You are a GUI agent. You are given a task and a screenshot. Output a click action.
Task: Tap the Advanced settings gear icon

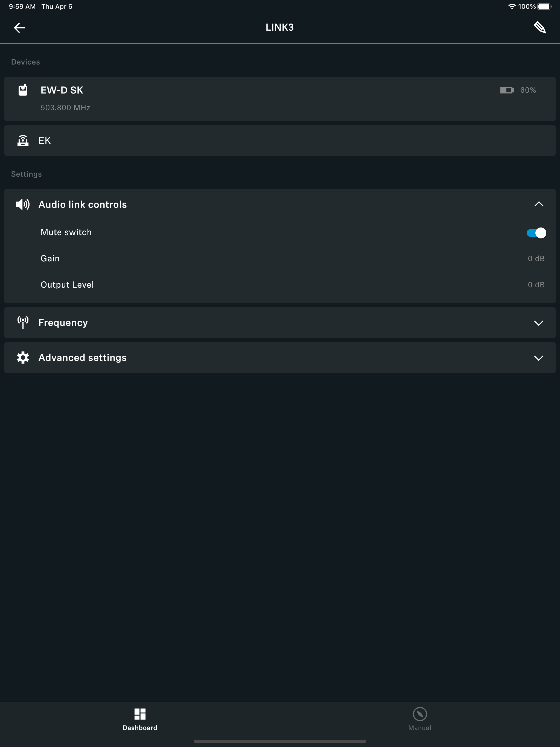[x=23, y=357]
